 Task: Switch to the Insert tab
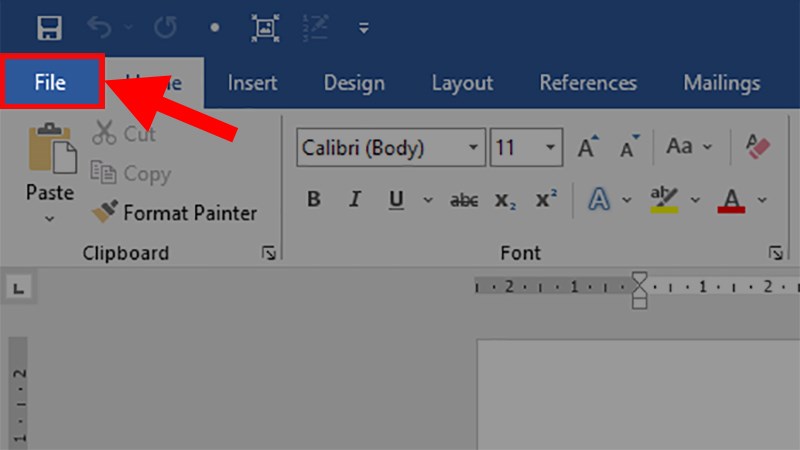pyautogui.click(x=252, y=83)
